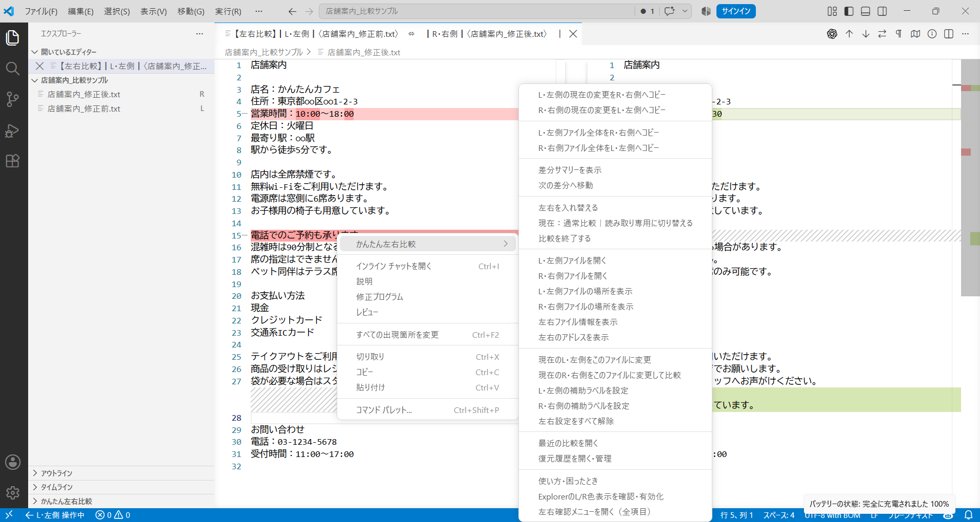Click the remote window icon in status bar
Screen dimensions: 980x522
[9, 515]
